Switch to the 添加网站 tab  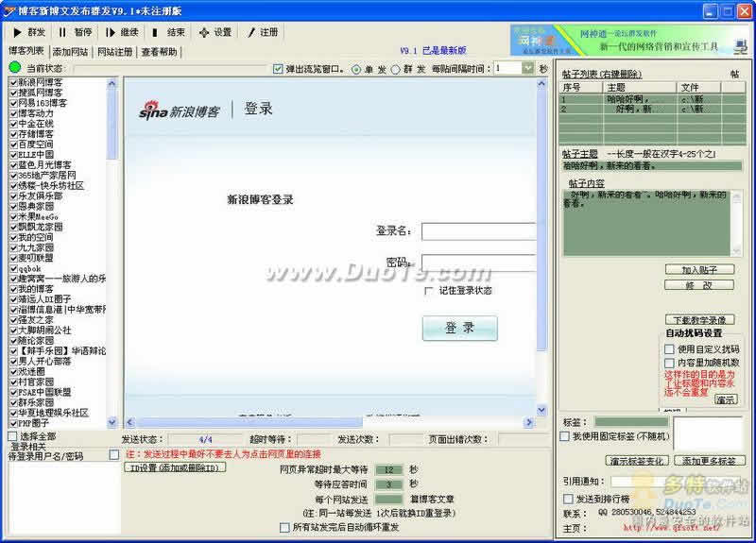71,51
